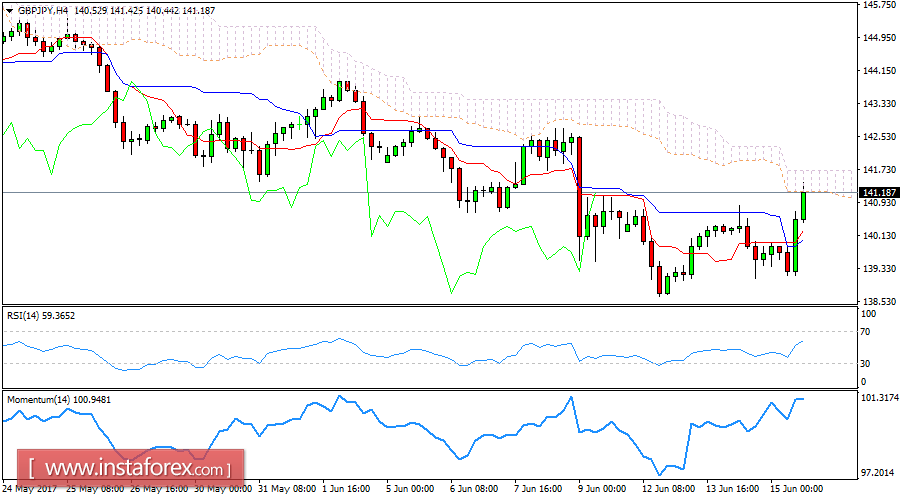Click the RSI 30 level label
Image resolution: width=900 pixels, height=500 pixels.
click(x=866, y=363)
